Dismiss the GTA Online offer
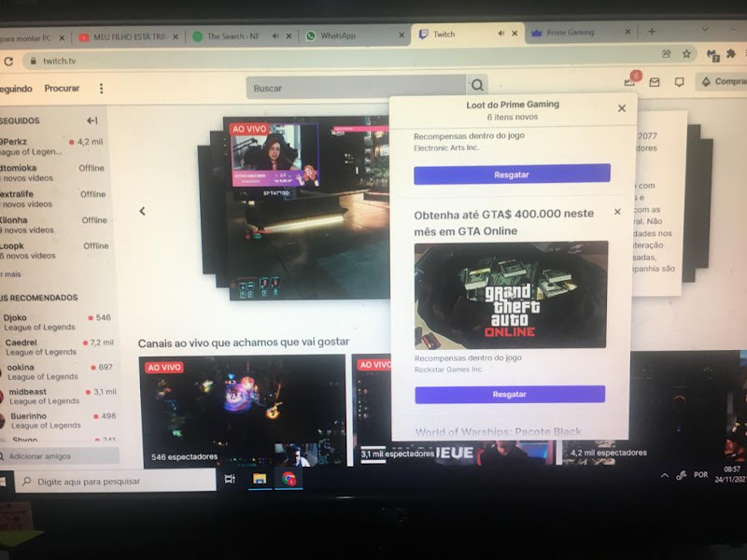 617,212
